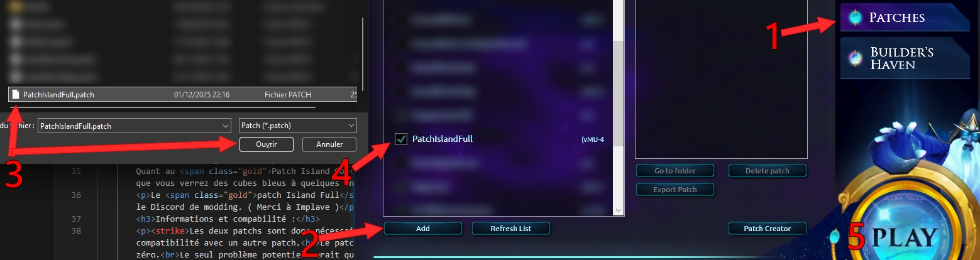
Task: Open the Patch Creator
Action: point(768,229)
